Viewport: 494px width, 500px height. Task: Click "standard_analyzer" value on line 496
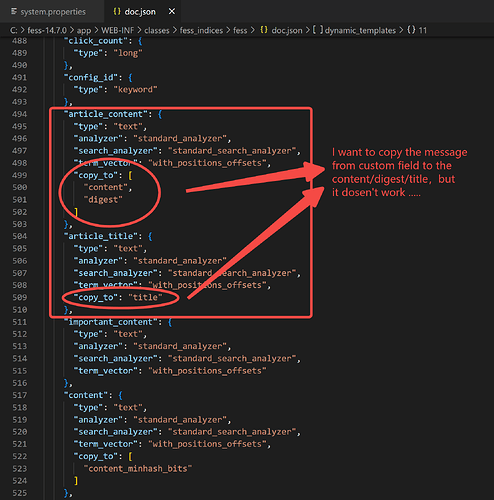[180, 139]
